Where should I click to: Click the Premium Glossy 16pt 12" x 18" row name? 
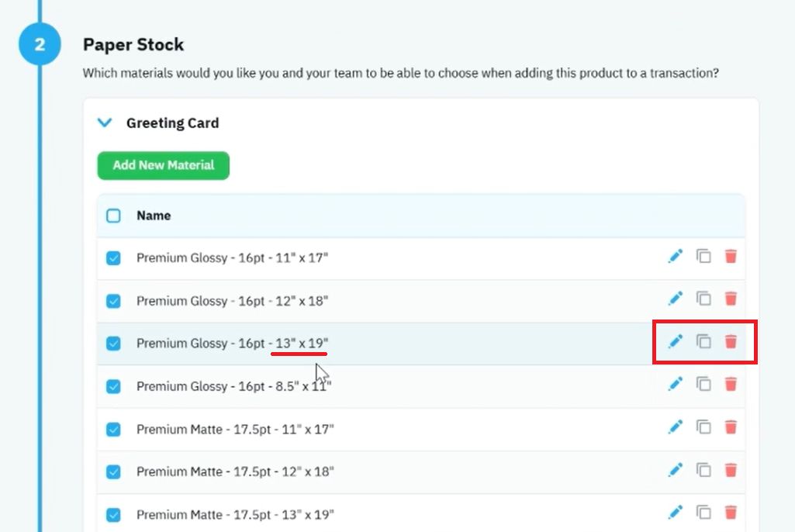232,301
